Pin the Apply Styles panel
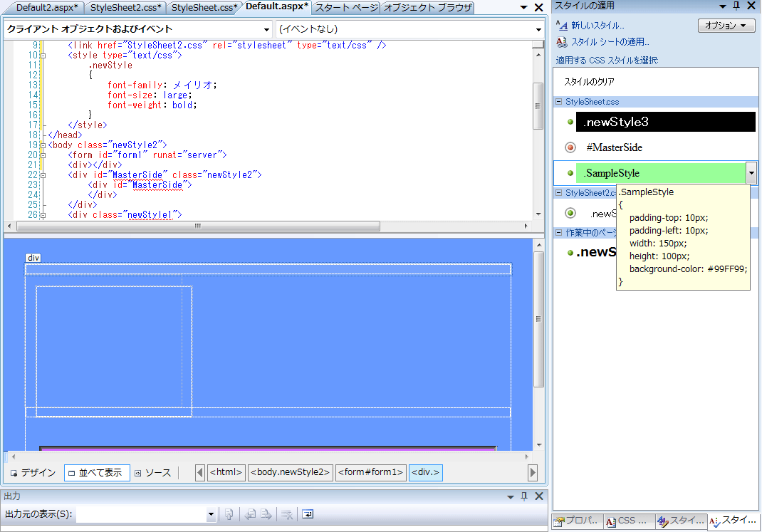 tap(737, 6)
